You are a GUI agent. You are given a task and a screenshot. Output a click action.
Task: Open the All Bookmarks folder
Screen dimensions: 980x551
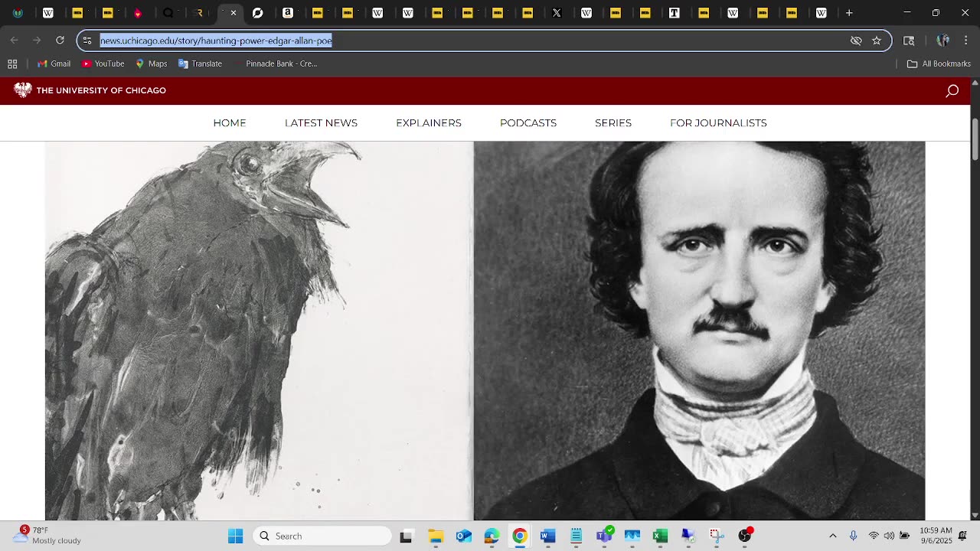[939, 64]
